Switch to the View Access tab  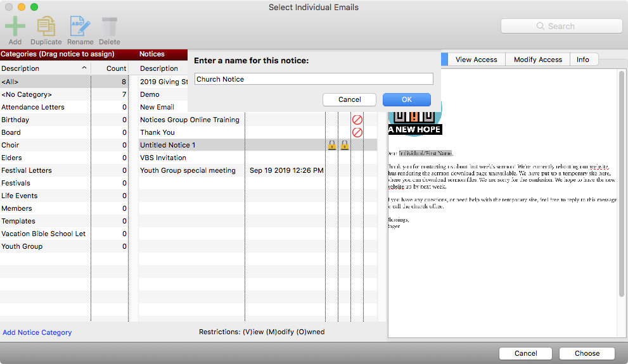476,60
